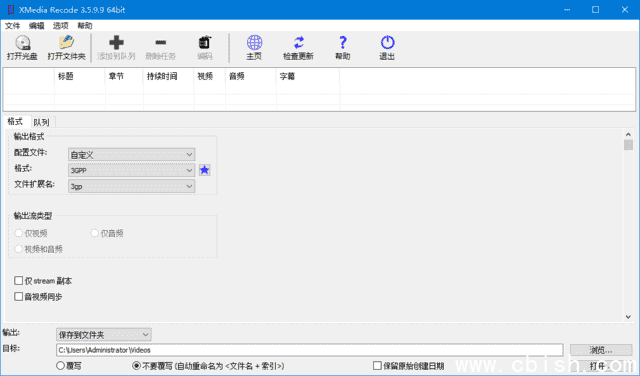The height and width of the screenshot is (376, 640).
Task: Minimize the XMedia Recode window
Action: point(567,10)
